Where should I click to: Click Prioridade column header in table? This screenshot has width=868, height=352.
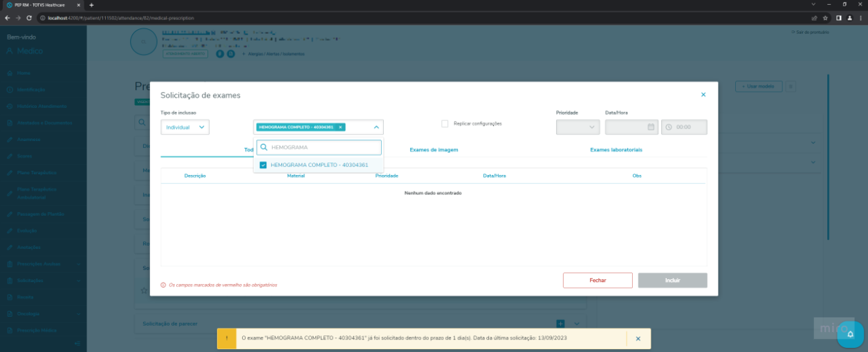pyautogui.click(x=387, y=176)
